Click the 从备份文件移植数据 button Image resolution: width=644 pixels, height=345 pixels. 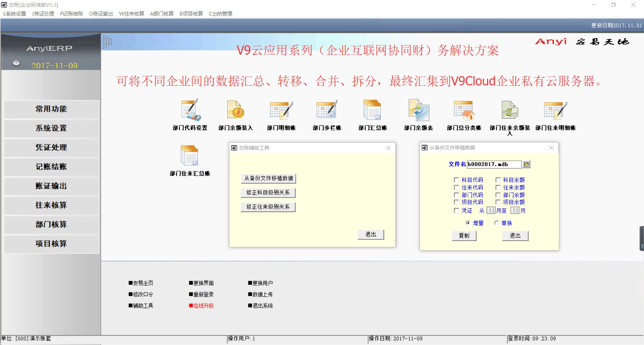click(268, 179)
